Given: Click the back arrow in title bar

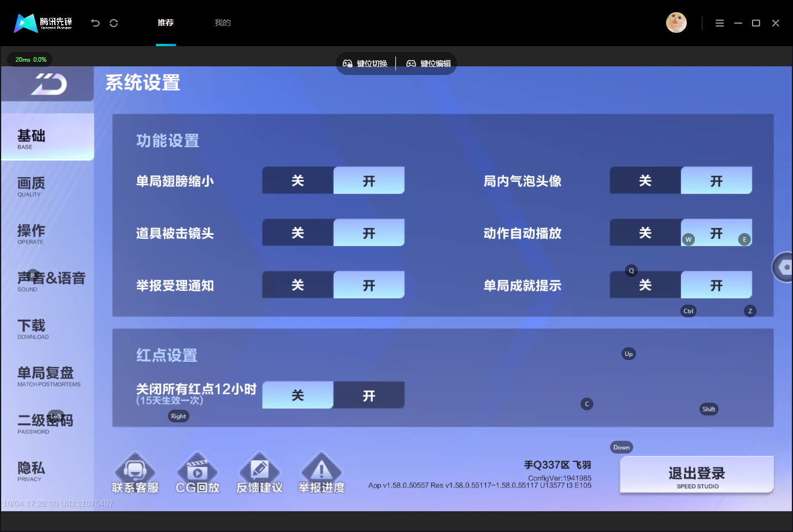Looking at the screenshot, I should [95, 23].
